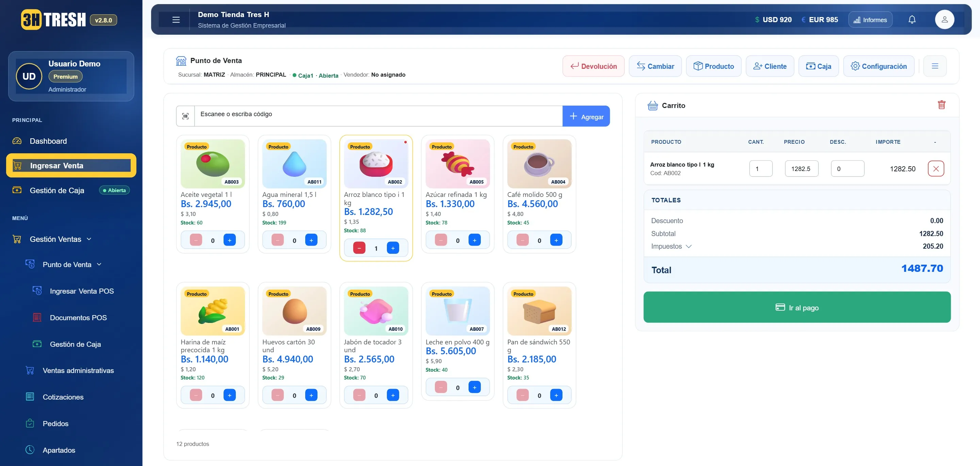
Task: Focus the Escanee o escriba código field
Action: 378,116
